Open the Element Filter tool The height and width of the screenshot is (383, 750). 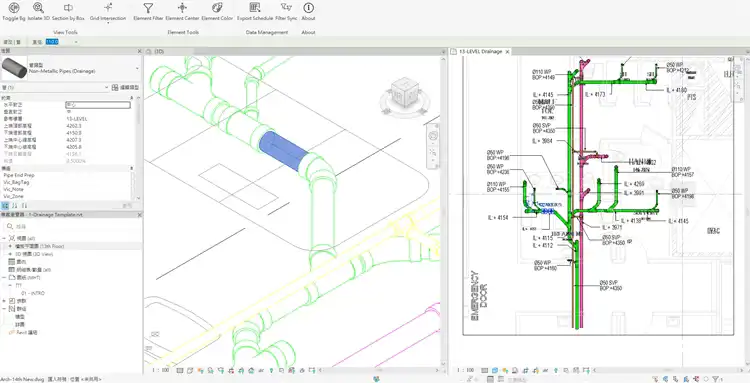[x=148, y=11]
